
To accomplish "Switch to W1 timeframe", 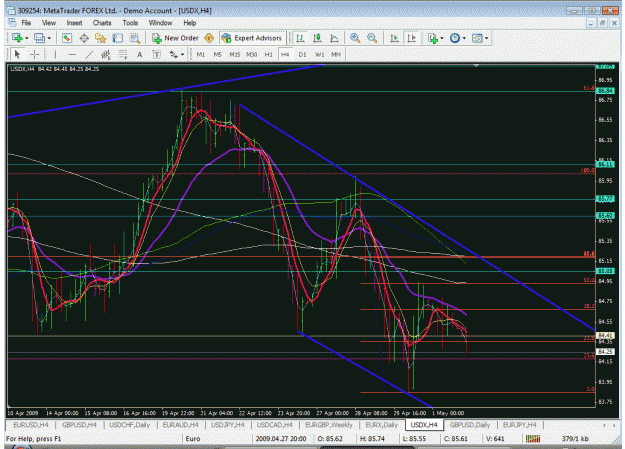I will click(x=320, y=55).
